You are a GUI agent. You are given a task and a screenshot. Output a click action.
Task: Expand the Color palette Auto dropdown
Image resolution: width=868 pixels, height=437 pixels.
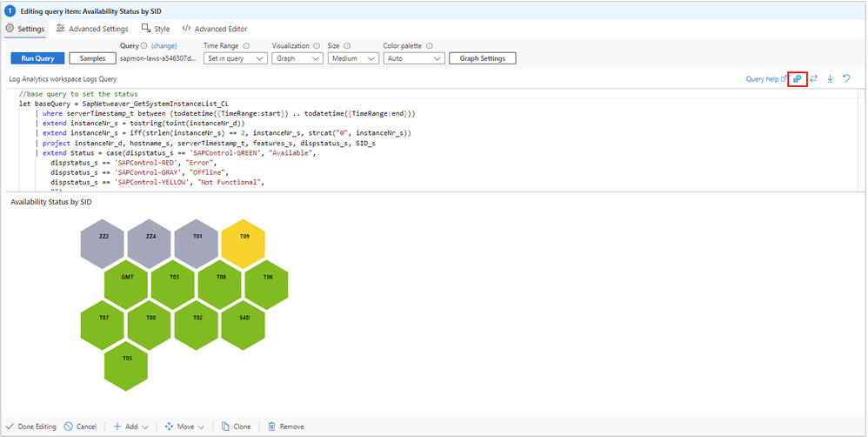(x=414, y=58)
